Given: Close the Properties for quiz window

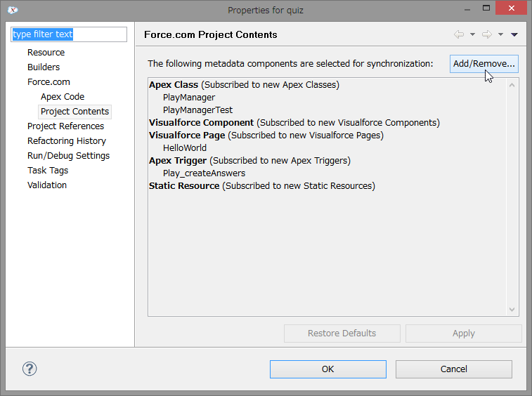Looking at the screenshot, I should [x=512, y=8].
